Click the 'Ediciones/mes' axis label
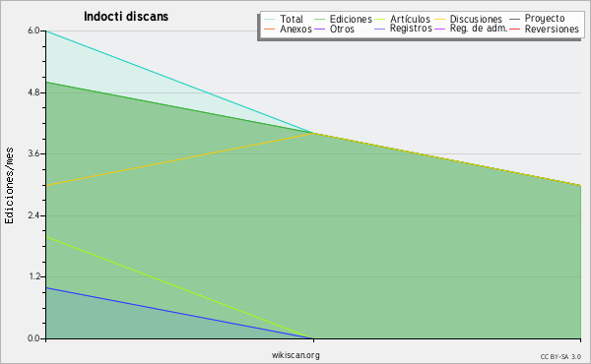The image size is (591, 364). point(9,185)
